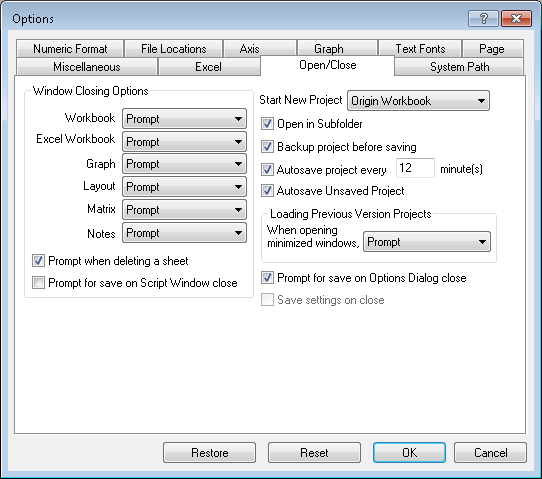Open the Notes closing option dropdown

coord(184,233)
